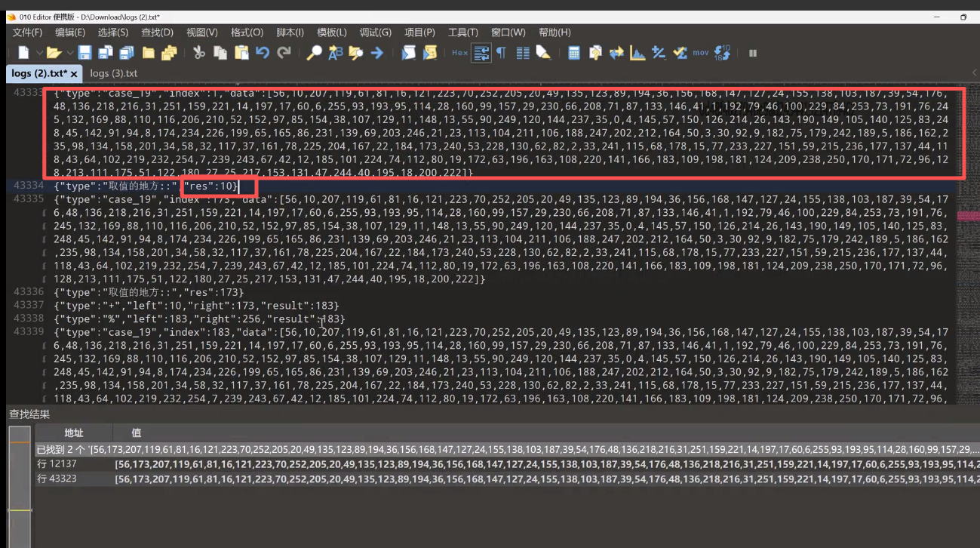Copy selection with the copy icon

point(220,53)
